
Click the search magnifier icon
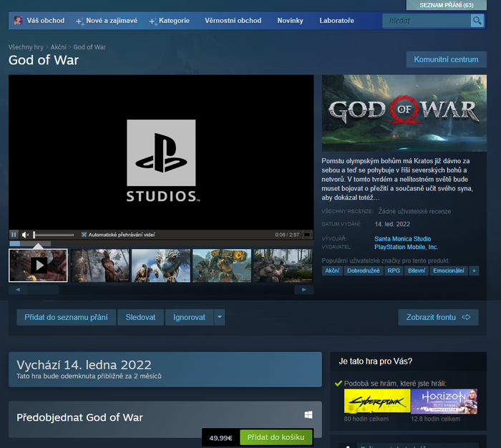(x=477, y=21)
